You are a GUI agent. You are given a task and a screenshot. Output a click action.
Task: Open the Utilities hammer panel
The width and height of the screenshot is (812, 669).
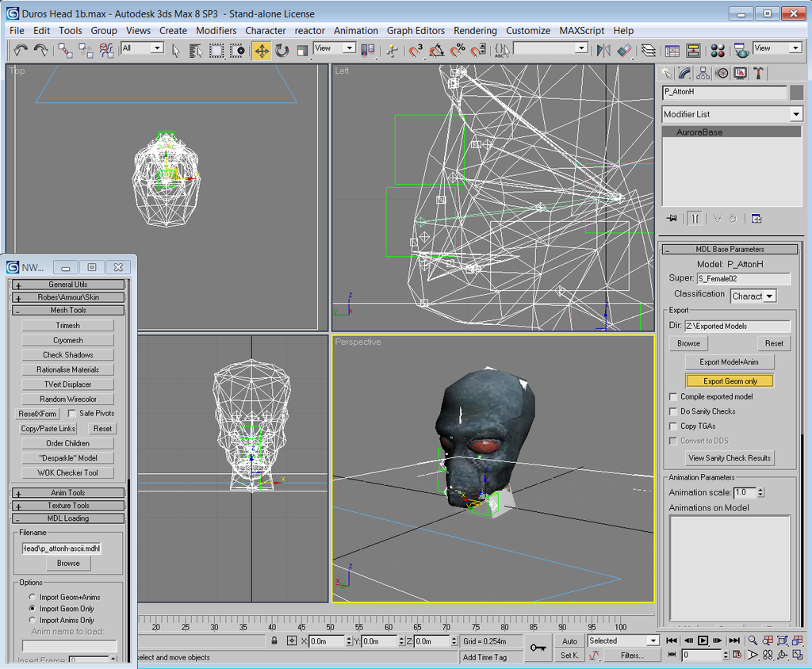pyautogui.click(x=759, y=73)
